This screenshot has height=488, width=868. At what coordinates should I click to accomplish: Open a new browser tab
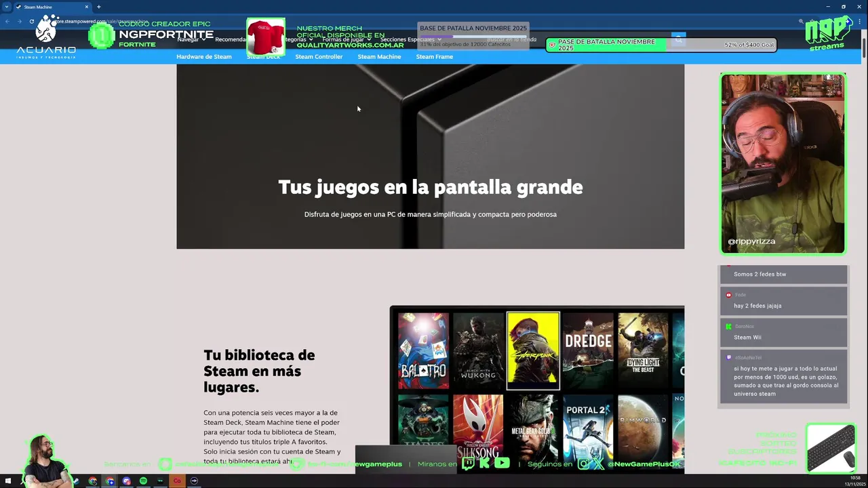coord(98,7)
